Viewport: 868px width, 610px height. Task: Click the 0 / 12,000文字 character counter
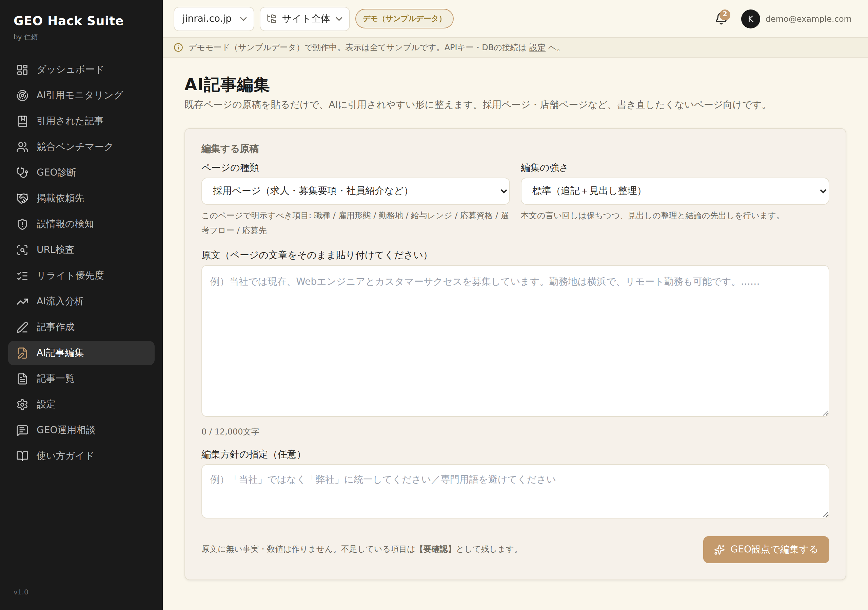(230, 432)
